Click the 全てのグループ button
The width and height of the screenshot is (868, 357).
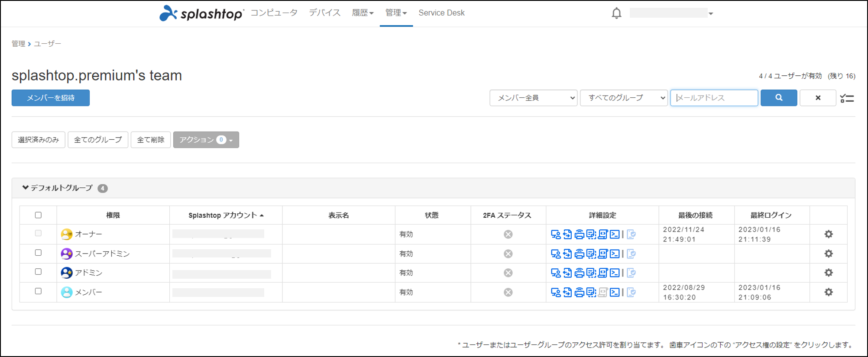(98, 140)
